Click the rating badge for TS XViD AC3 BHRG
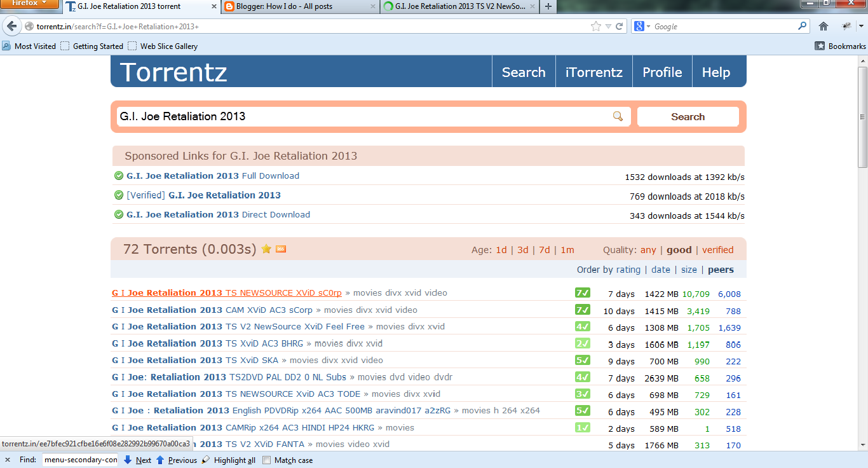The width and height of the screenshot is (868, 468). (x=582, y=343)
